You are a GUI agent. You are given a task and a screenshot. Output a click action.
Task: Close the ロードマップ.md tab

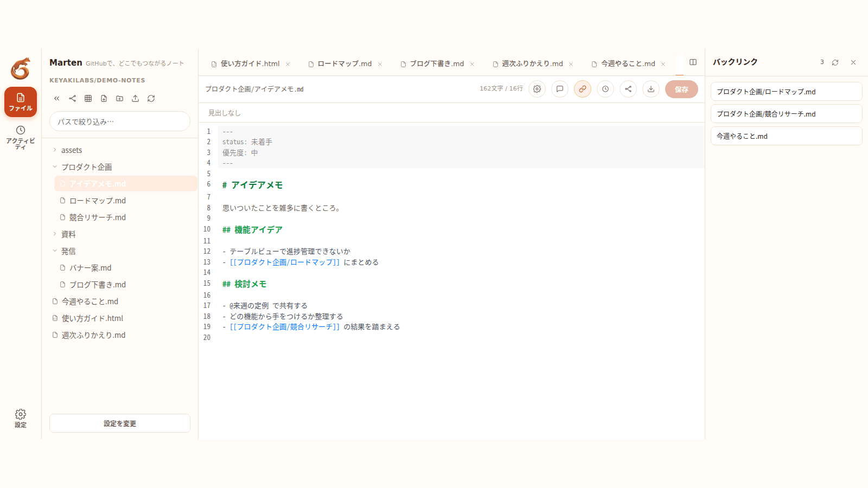[x=380, y=64]
